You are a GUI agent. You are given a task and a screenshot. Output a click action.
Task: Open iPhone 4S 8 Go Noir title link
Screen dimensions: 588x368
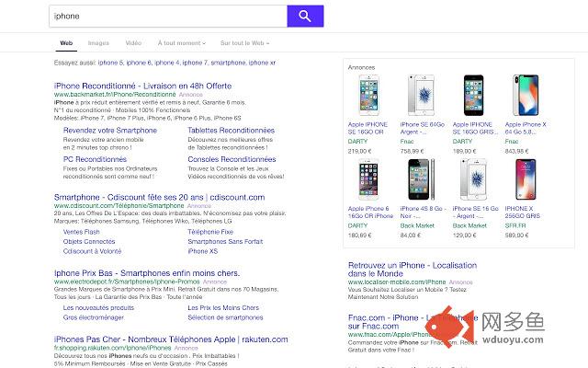(423, 213)
